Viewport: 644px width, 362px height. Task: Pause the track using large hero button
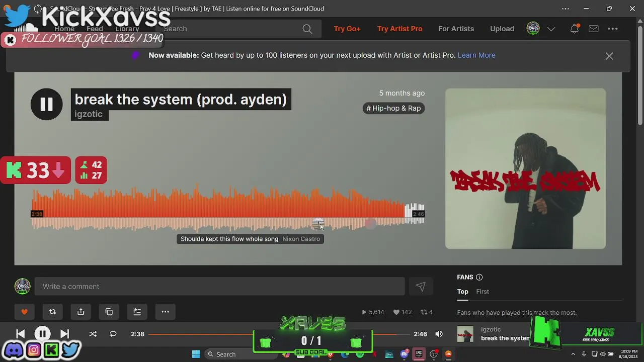coord(47,104)
